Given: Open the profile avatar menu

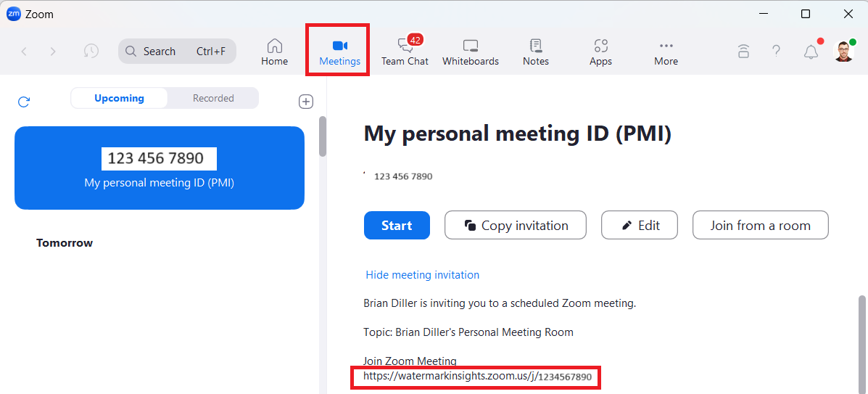Looking at the screenshot, I should pos(843,51).
